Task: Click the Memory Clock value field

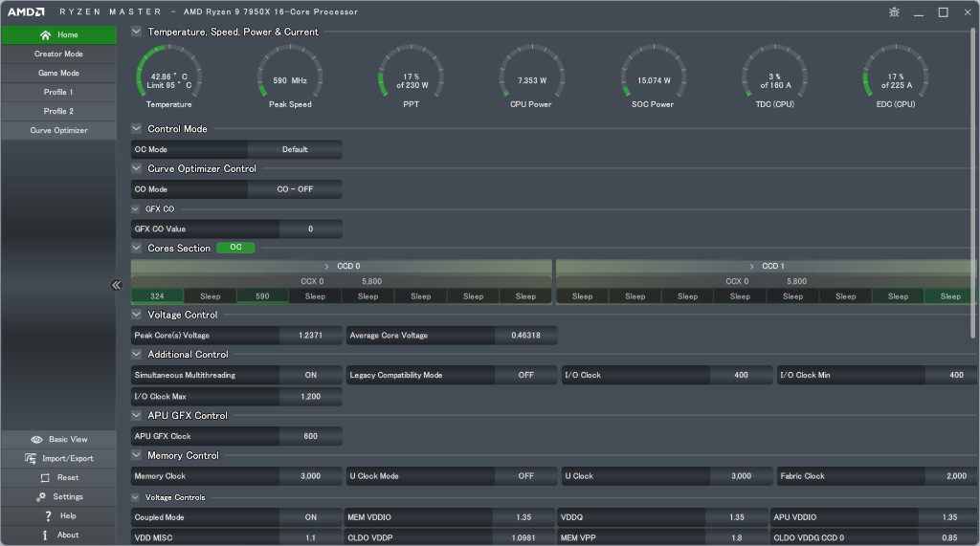Action: (310, 476)
